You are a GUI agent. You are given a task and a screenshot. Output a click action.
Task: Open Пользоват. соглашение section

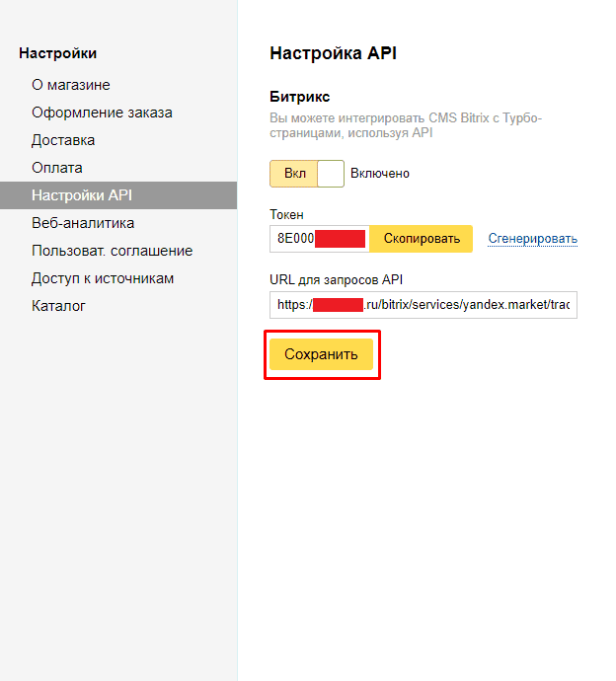(x=113, y=251)
